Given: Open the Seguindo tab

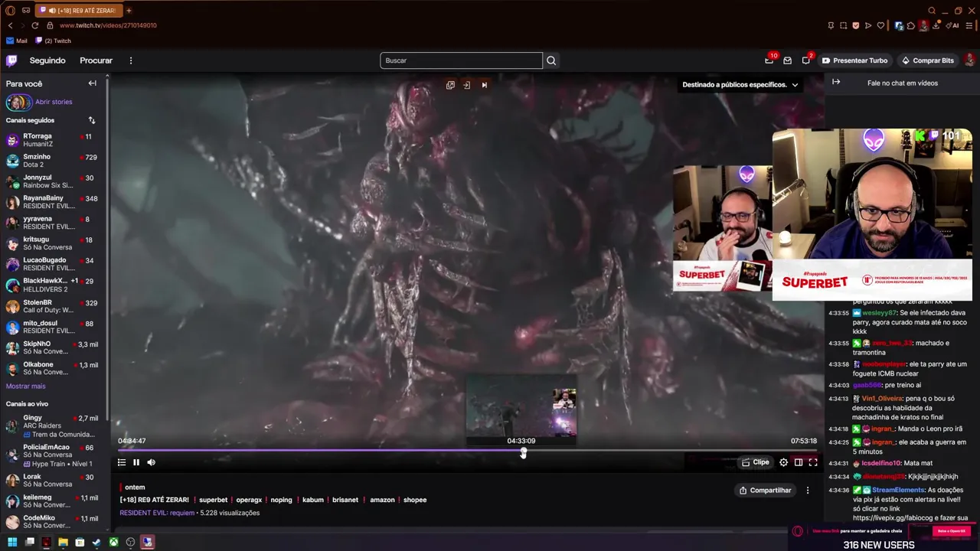Looking at the screenshot, I should point(47,60).
